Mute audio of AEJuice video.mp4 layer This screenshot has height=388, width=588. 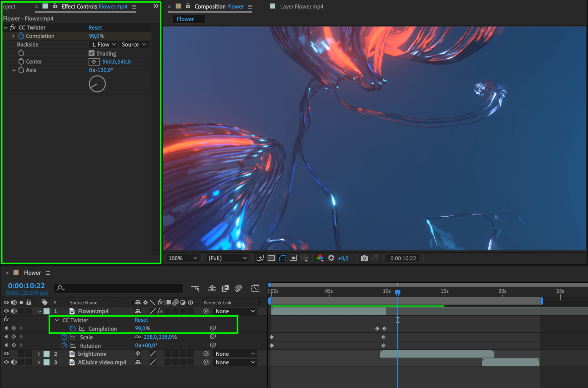point(14,362)
